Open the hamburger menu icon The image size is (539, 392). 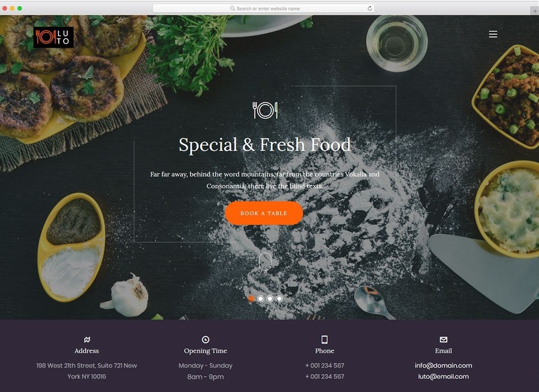tap(493, 34)
